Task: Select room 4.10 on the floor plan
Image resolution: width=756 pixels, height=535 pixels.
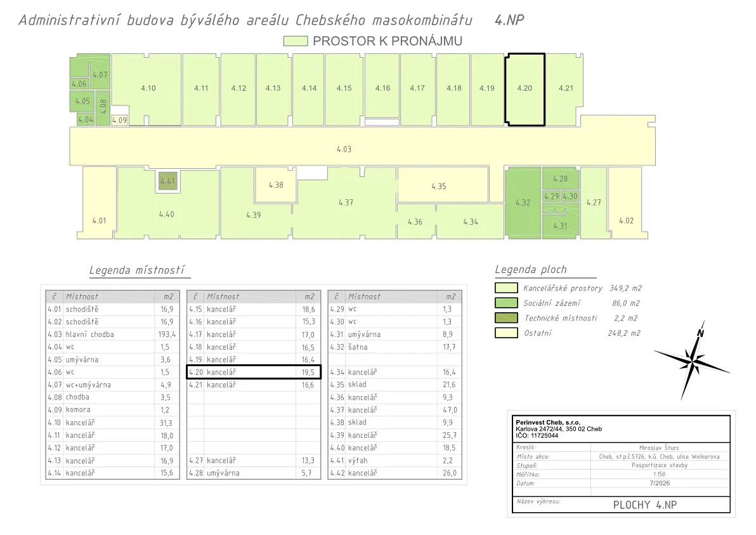Action: 148,88
